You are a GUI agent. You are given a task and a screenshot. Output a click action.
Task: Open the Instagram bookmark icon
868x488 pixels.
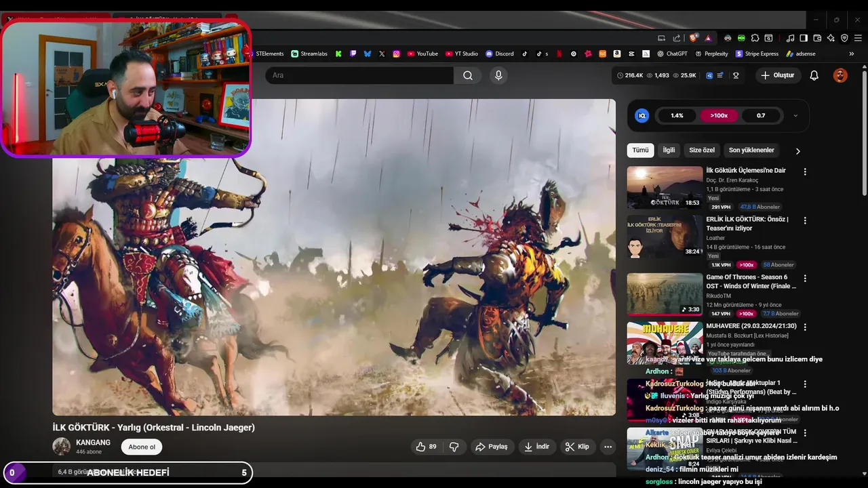[396, 54]
